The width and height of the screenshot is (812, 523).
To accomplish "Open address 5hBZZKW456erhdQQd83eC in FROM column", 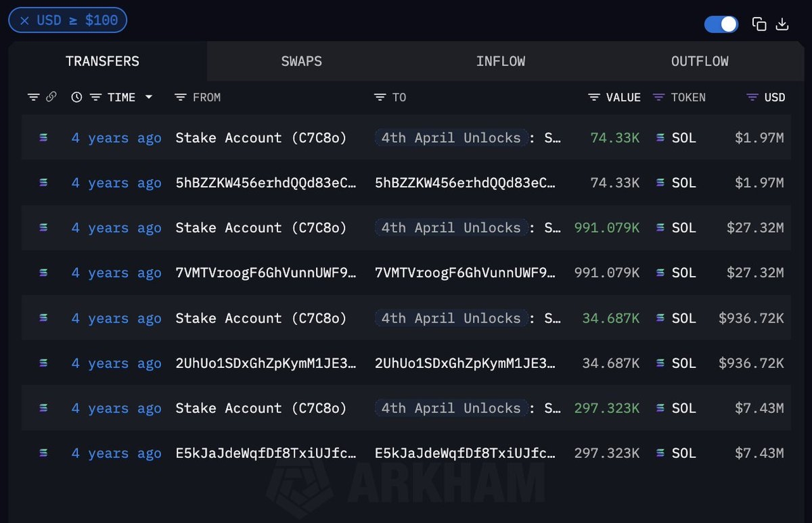I will point(266,183).
